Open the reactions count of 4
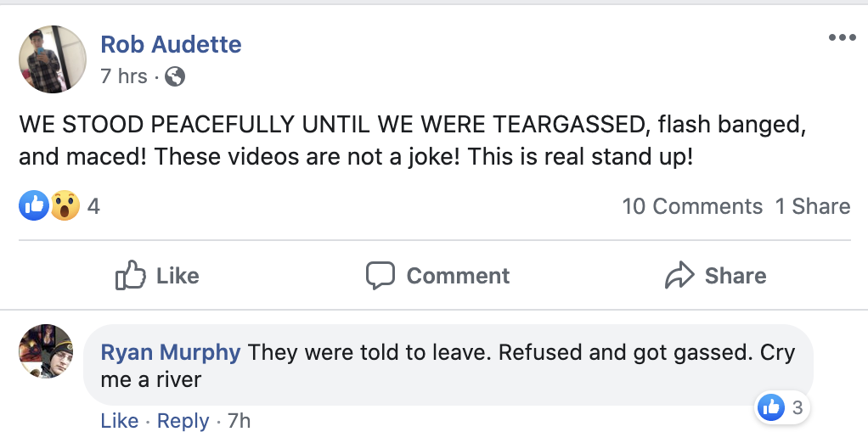868x443 pixels. click(x=93, y=206)
